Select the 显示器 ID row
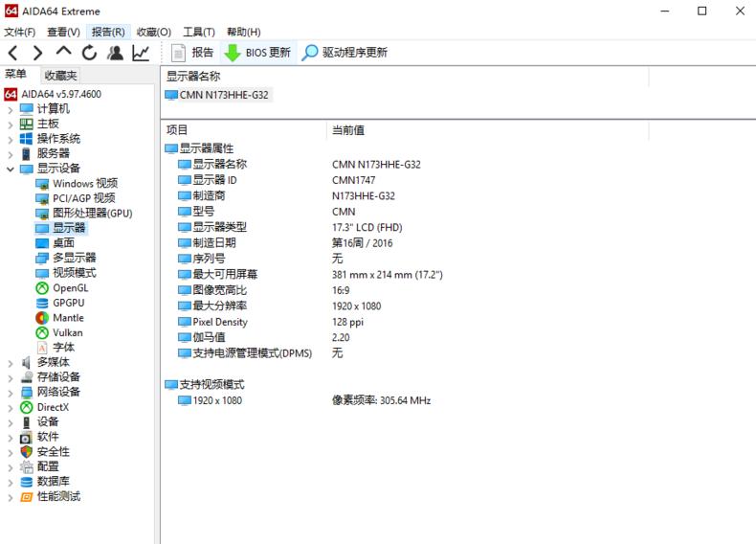The height and width of the screenshot is (544, 756). click(x=277, y=180)
